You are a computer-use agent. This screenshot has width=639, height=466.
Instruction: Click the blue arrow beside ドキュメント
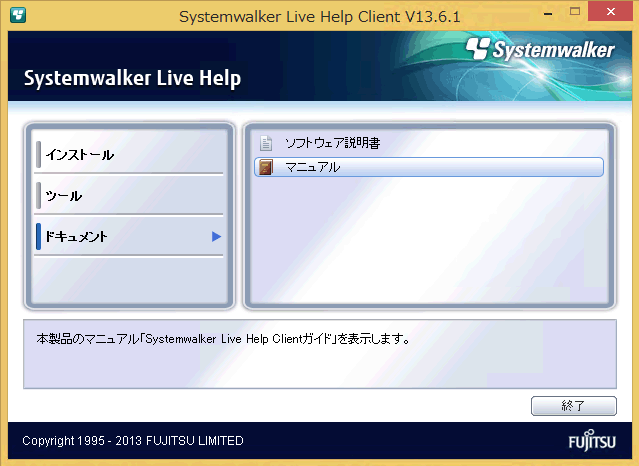tap(216, 236)
